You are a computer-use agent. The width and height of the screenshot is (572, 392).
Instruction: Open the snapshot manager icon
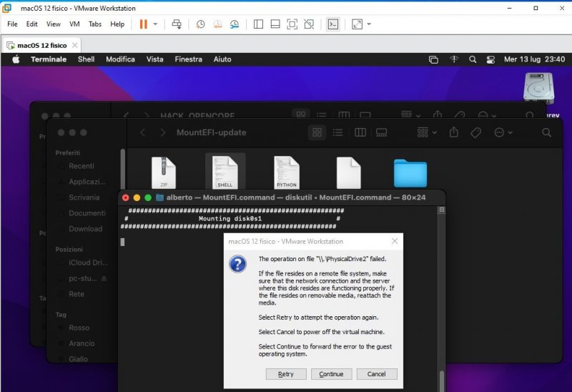point(235,24)
